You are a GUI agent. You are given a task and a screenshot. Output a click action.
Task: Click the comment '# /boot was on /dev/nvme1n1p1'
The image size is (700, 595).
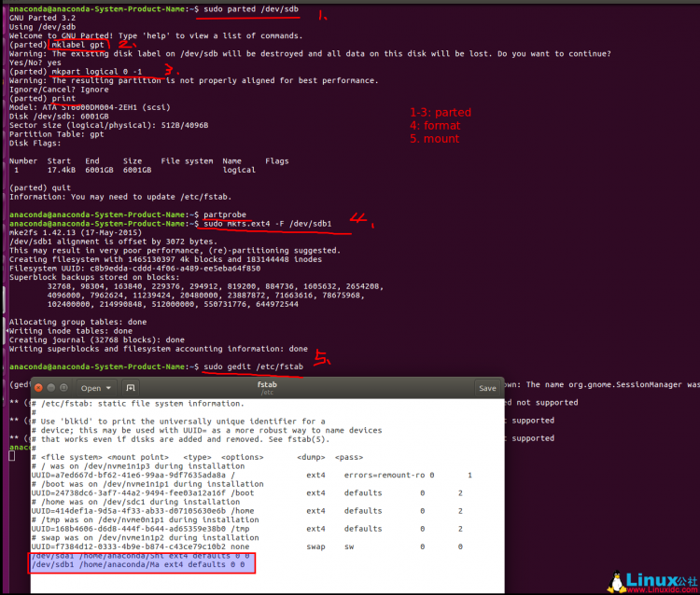pos(147,484)
